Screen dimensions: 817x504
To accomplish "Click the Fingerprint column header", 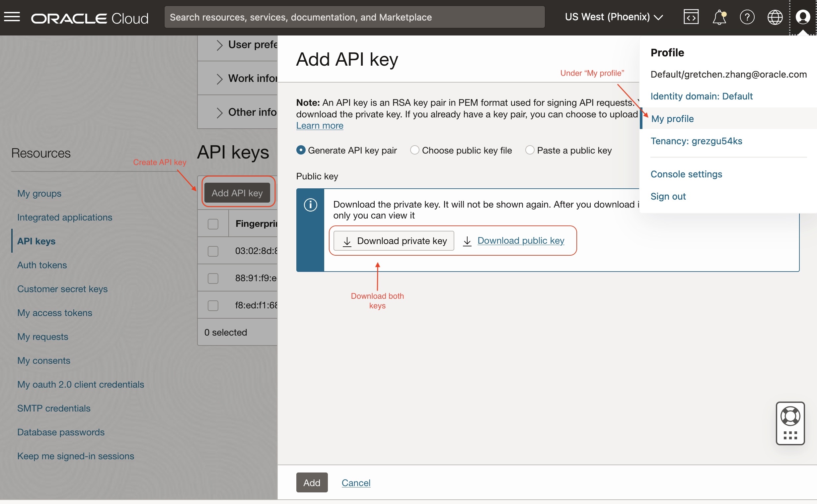I will pyautogui.click(x=256, y=224).
